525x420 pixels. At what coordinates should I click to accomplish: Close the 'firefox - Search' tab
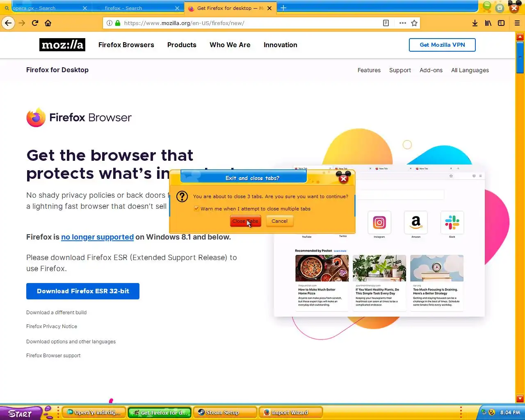(x=177, y=8)
